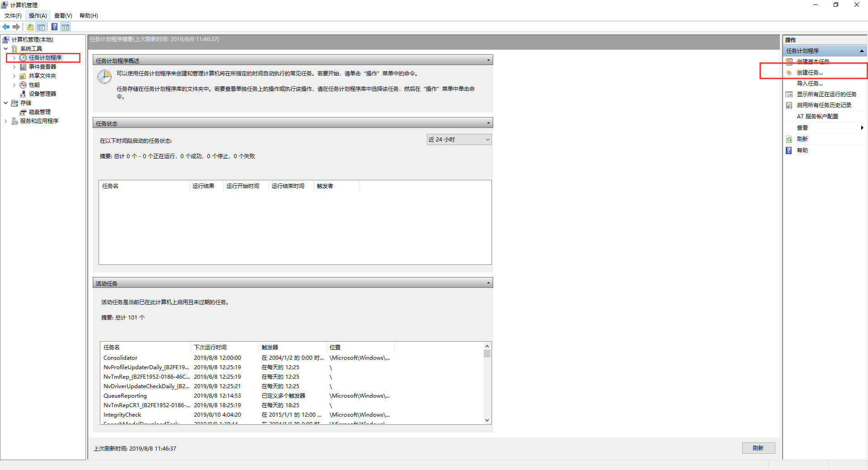Click the up-one-level folder icon

point(30,27)
